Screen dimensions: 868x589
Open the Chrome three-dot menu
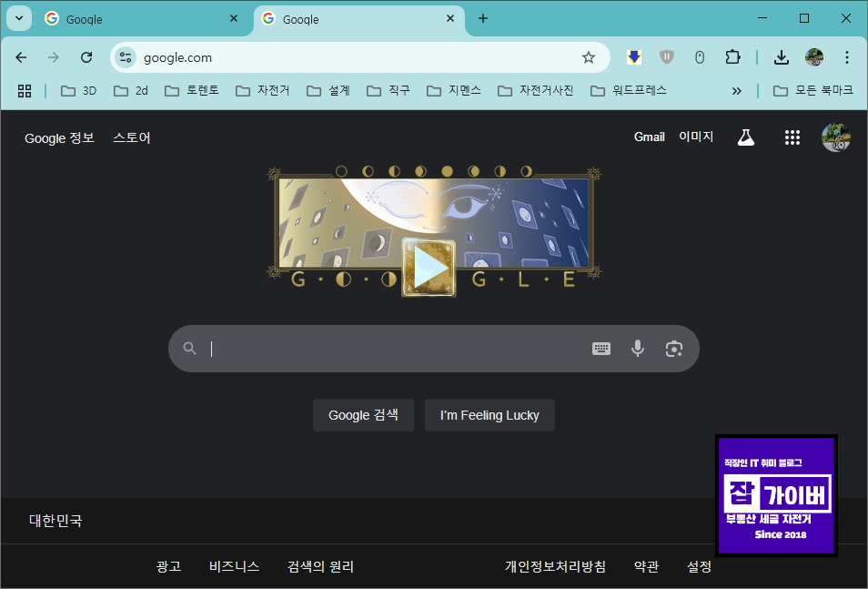[x=846, y=57]
